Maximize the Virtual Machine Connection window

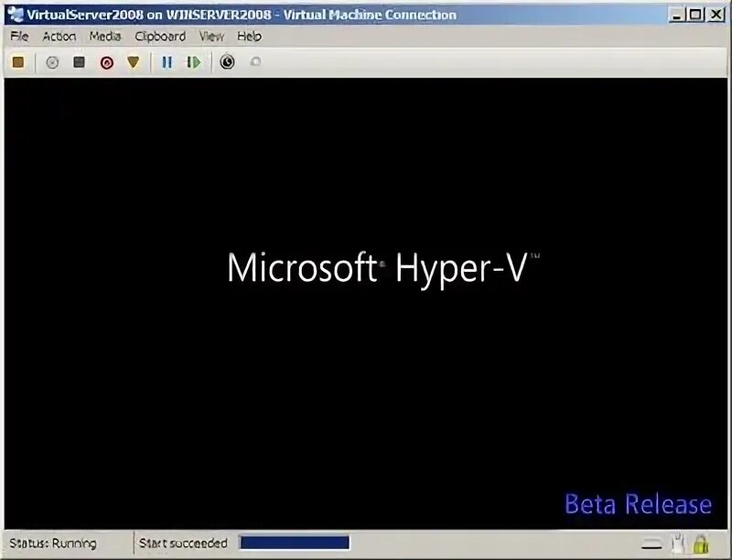pos(695,15)
